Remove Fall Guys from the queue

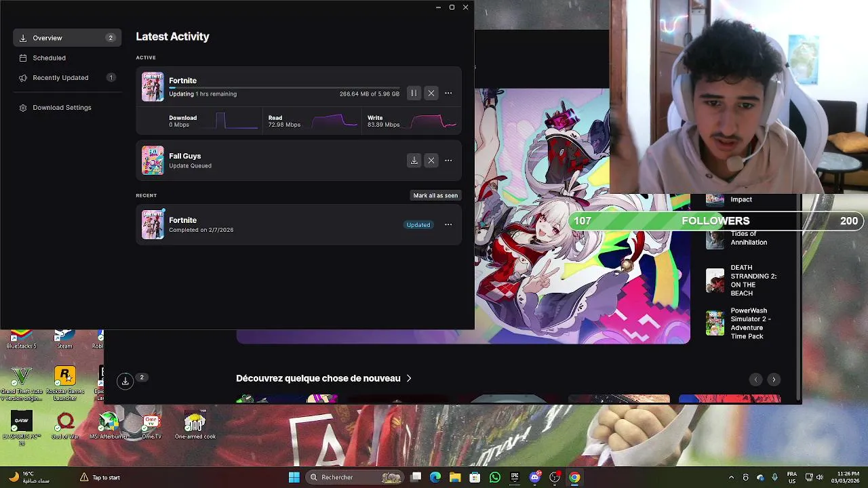pos(431,161)
